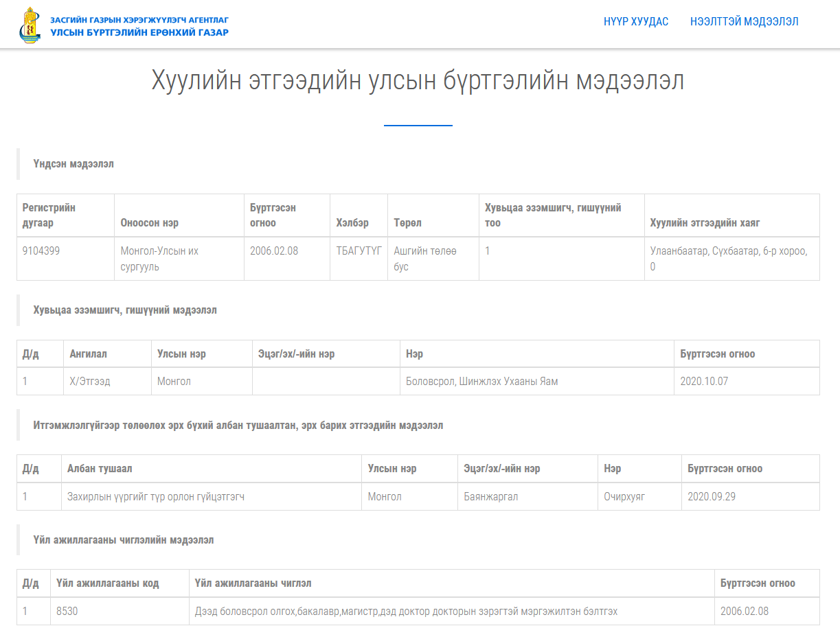Select the official name Очирхуяг
840x639 pixels.
click(x=624, y=496)
